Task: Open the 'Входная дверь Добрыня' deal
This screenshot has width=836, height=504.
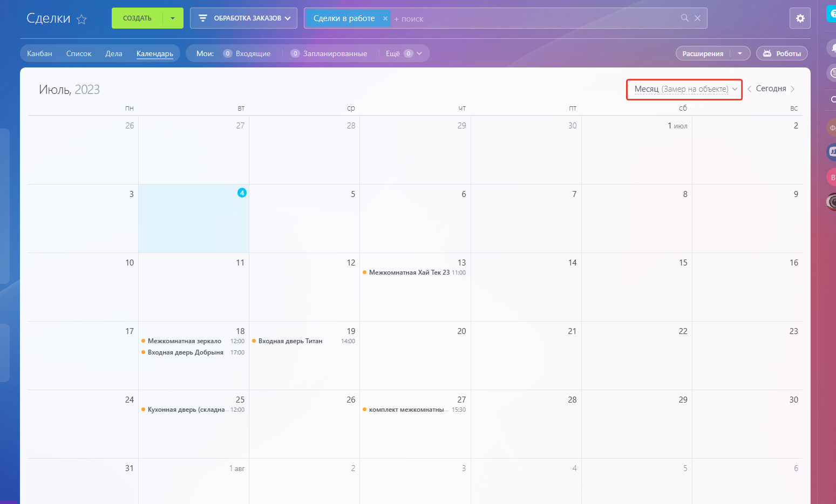Action: point(193,352)
